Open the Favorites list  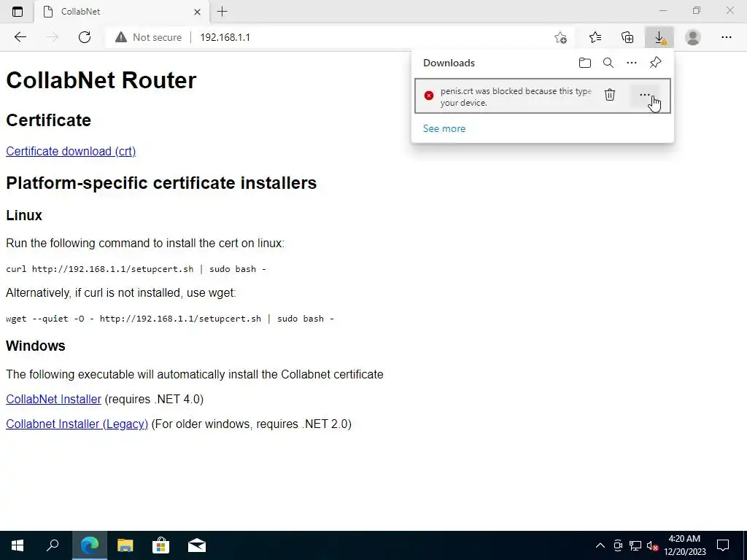pyautogui.click(x=595, y=37)
